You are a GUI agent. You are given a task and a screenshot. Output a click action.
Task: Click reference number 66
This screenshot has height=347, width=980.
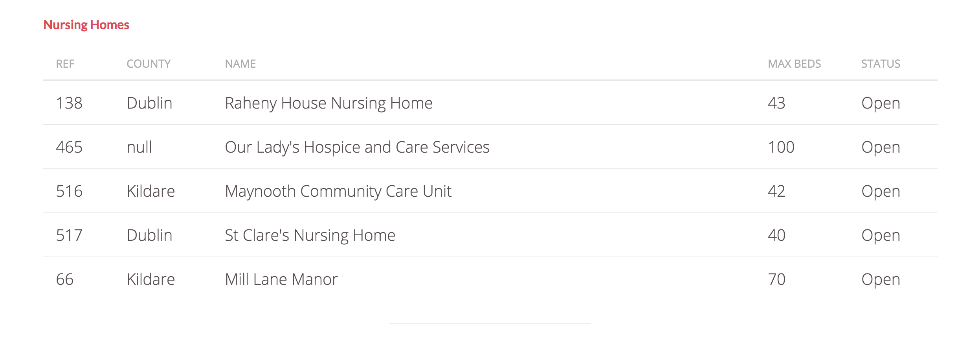click(65, 279)
